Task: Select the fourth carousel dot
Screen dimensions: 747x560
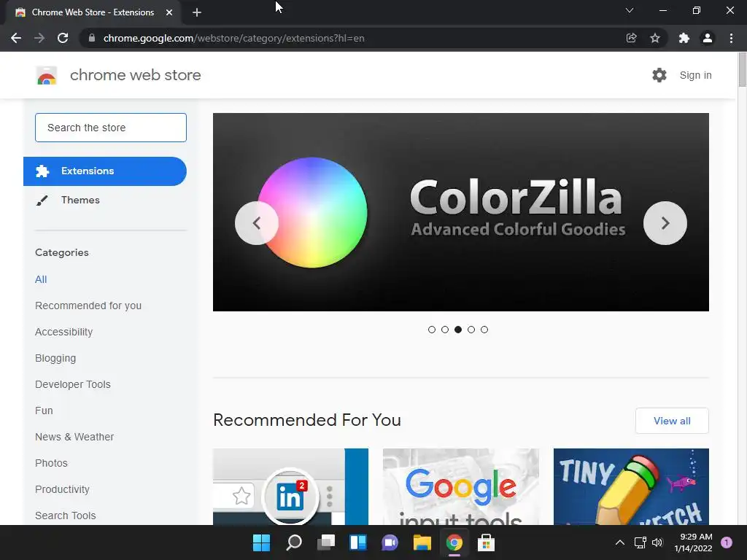Action: coord(471,330)
